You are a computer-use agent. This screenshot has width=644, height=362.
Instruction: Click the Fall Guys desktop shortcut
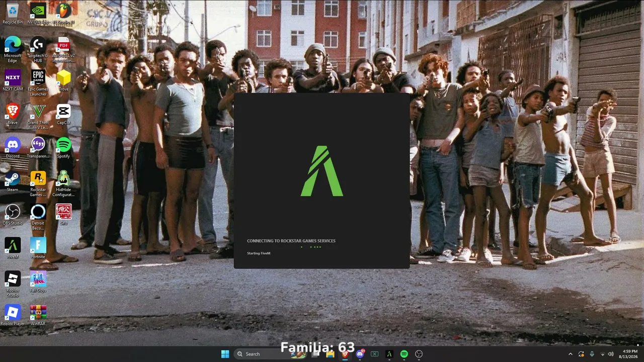point(38,282)
